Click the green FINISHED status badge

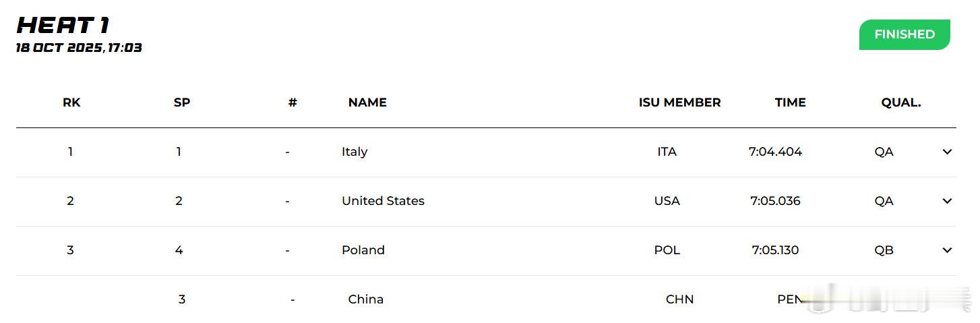tap(904, 34)
